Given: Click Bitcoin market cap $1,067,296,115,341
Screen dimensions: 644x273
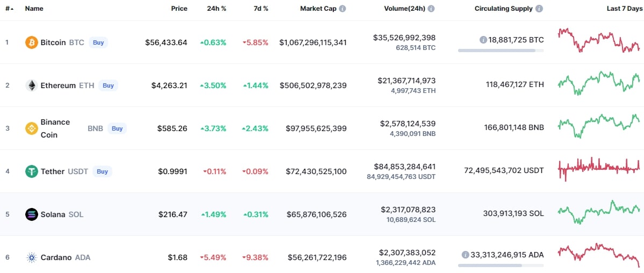Looking at the screenshot, I should (x=313, y=42).
